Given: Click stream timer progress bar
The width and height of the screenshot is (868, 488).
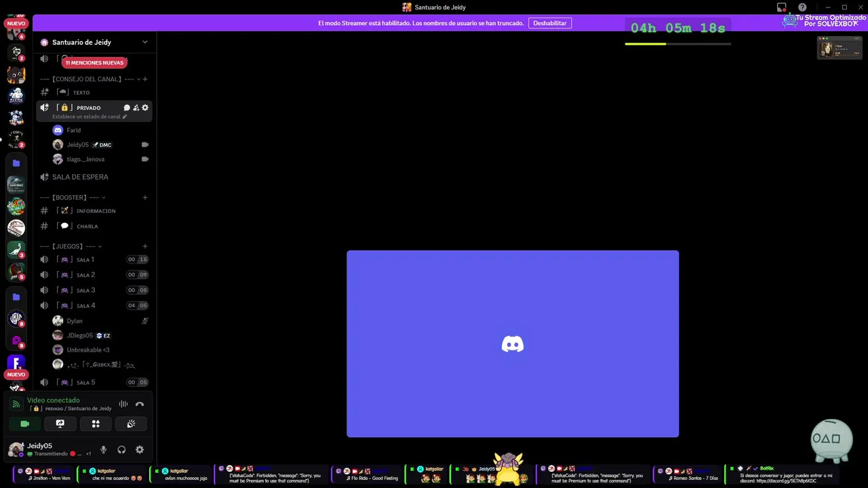Looking at the screenshot, I should (x=678, y=44).
